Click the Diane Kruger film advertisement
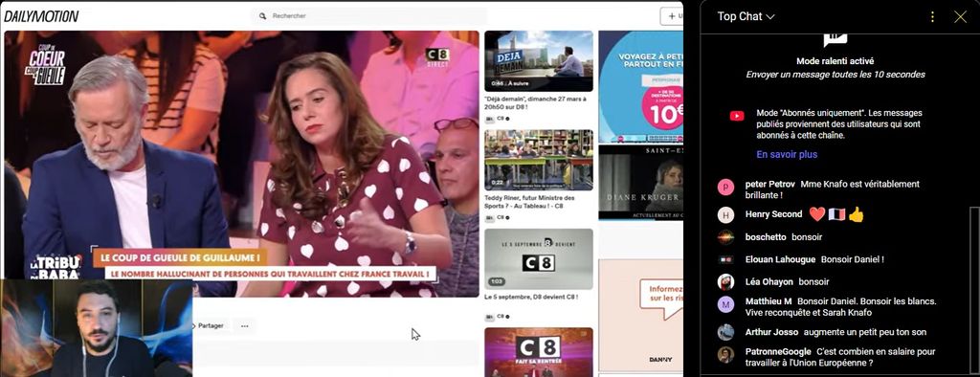This screenshot has width=980, height=377. tap(640, 183)
